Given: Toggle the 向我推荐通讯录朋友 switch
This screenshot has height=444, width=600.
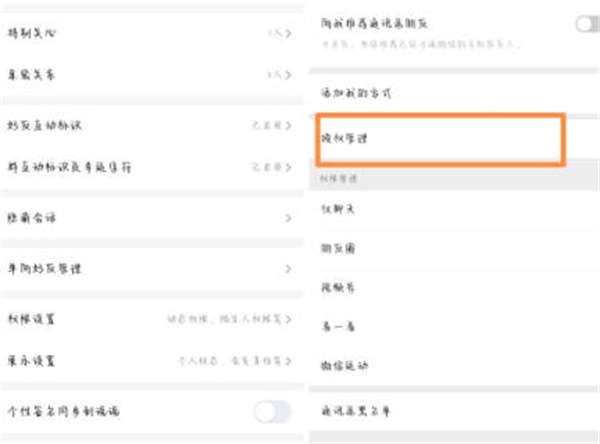Looking at the screenshot, I should pyautogui.click(x=586, y=24).
